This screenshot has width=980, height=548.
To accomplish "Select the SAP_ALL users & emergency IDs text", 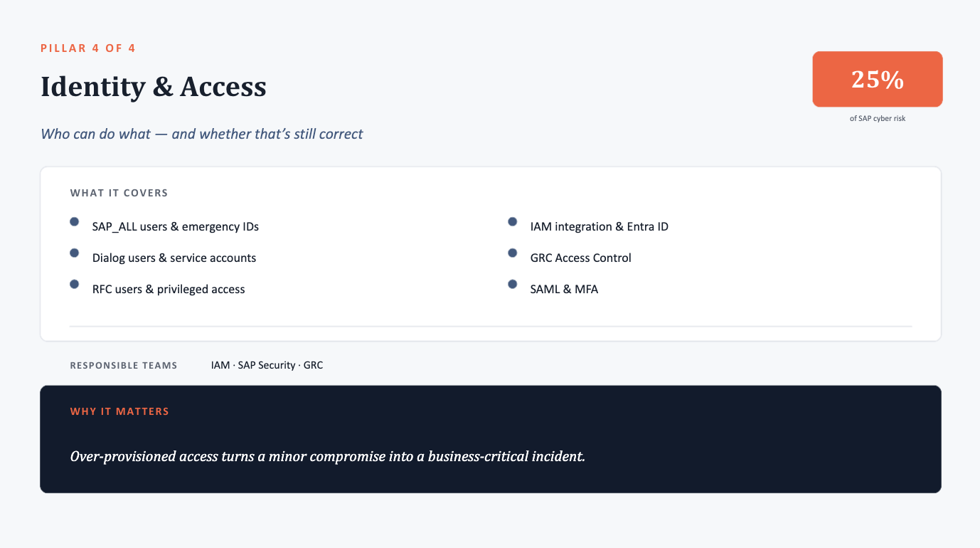I will [x=176, y=227].
